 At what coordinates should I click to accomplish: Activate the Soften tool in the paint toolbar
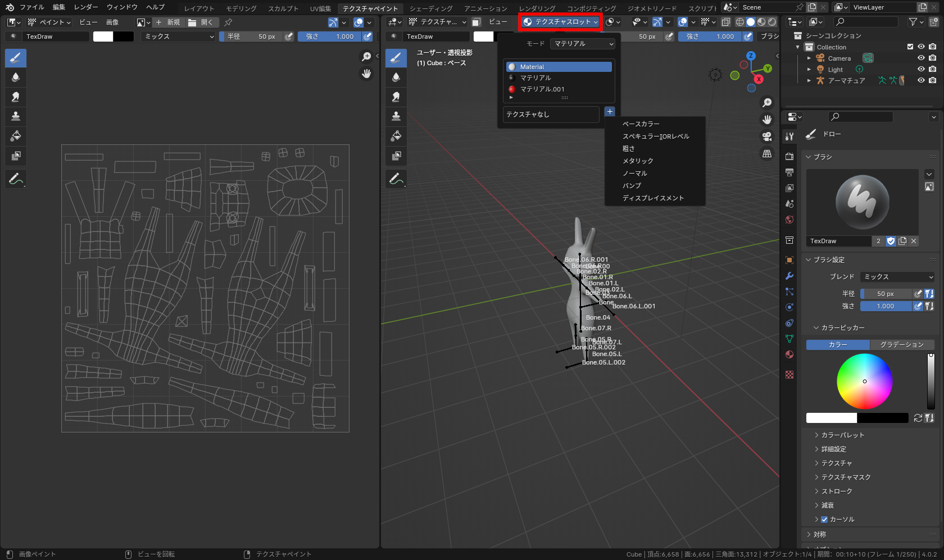(15, 77)
